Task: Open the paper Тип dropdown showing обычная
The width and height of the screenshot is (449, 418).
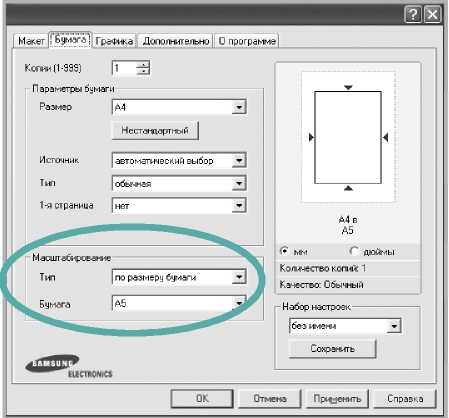Action: pyautogui.click(x=179, y=183)
